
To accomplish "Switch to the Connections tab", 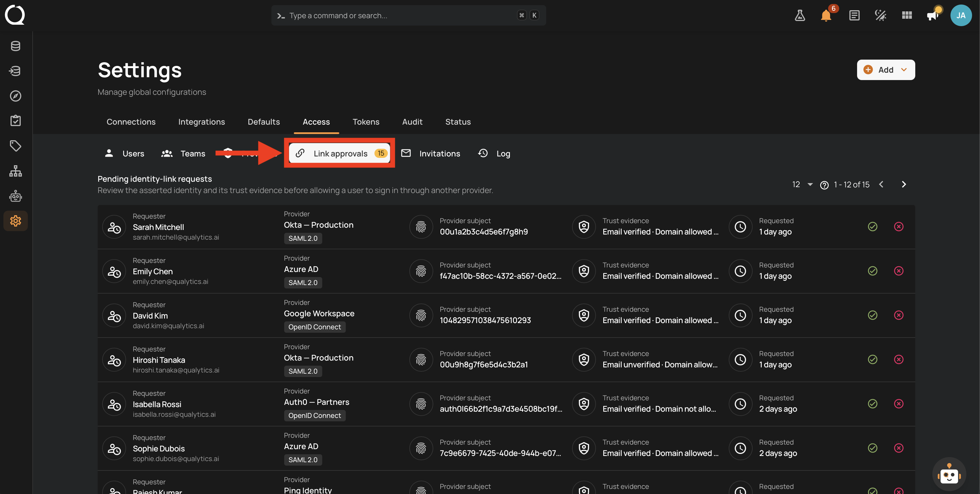I will [131, 122].
